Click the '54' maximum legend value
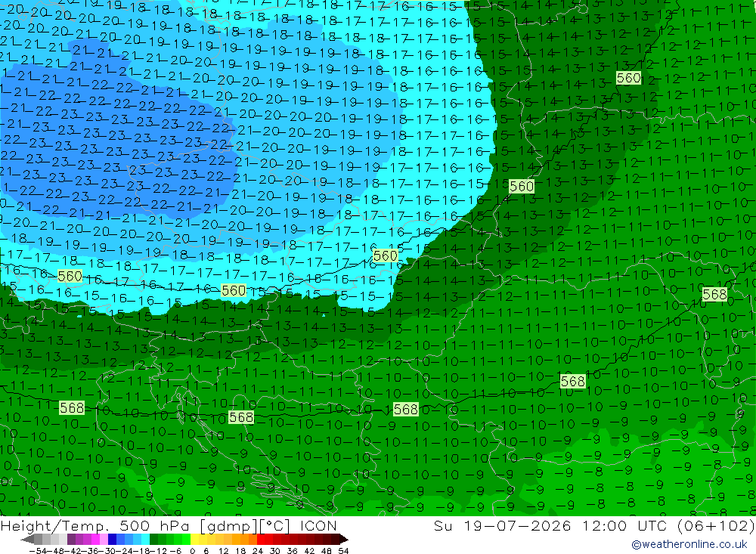756x554 pixels. [x=343, y=551]
